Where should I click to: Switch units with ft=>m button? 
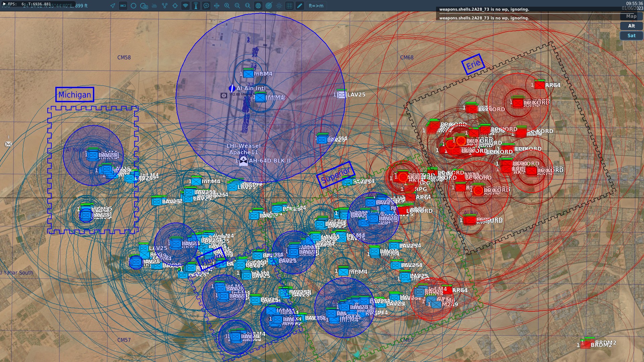point(316,6)
